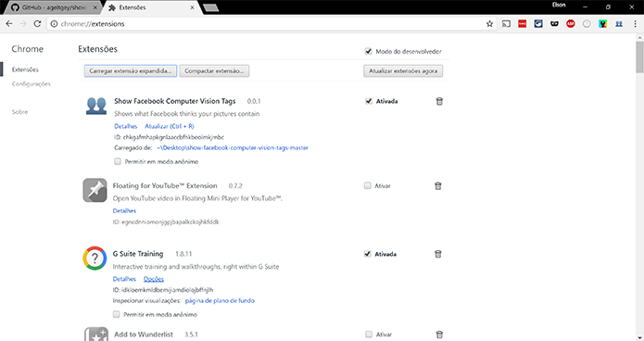Open Extensões in the left sidebar
Screen dimensions: 644x341
tap(25, 69)
